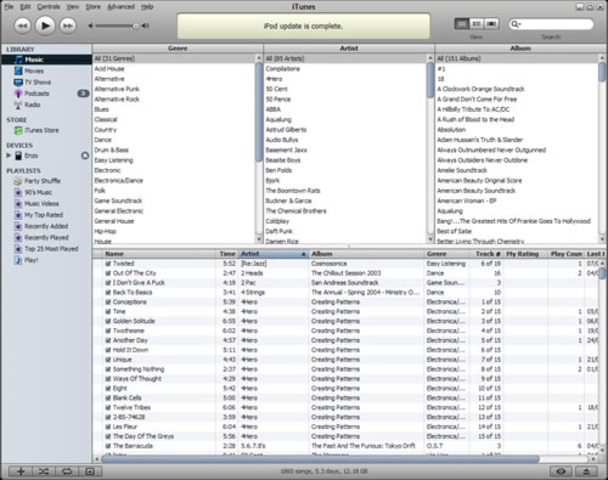The width and height of the screenshot is (608, 480).
Task: Toggle the browser with the eye button
Action: pos(561,471)
